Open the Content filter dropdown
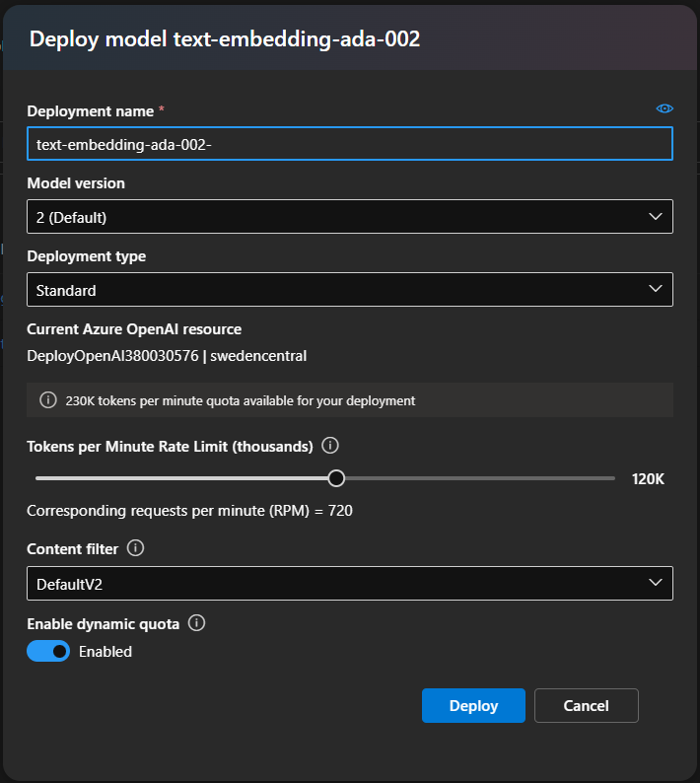 tap(349, 583)
